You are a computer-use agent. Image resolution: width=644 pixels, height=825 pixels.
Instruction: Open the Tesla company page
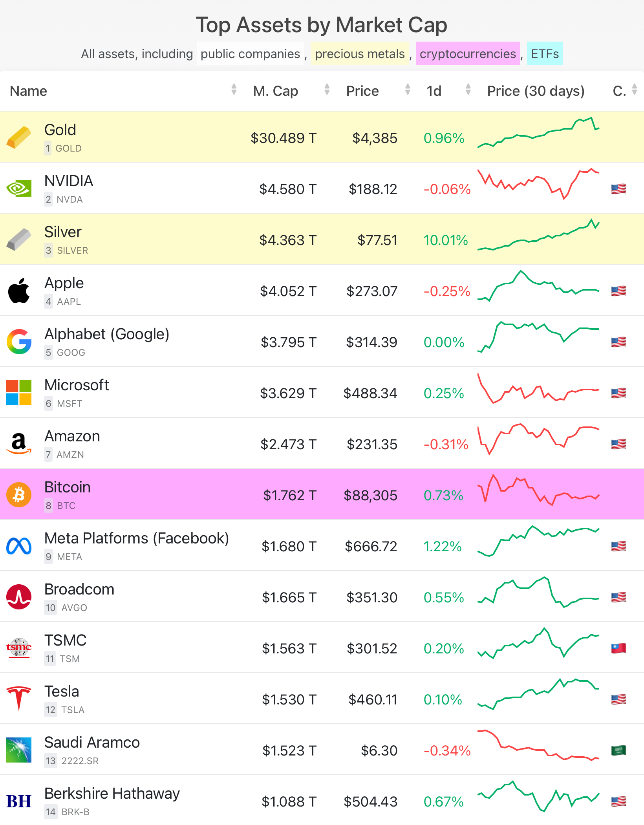pos(62,691)
